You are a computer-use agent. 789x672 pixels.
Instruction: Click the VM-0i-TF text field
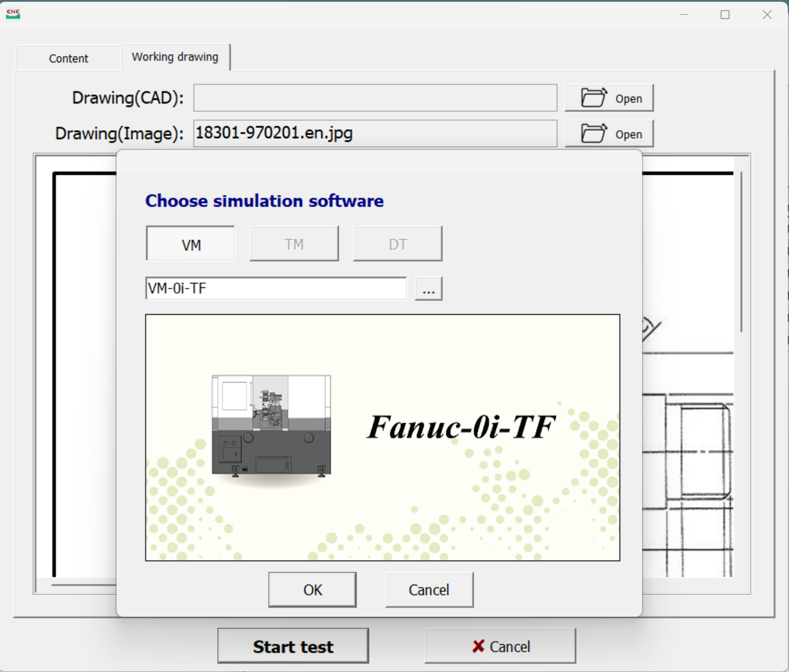(276, 289)
